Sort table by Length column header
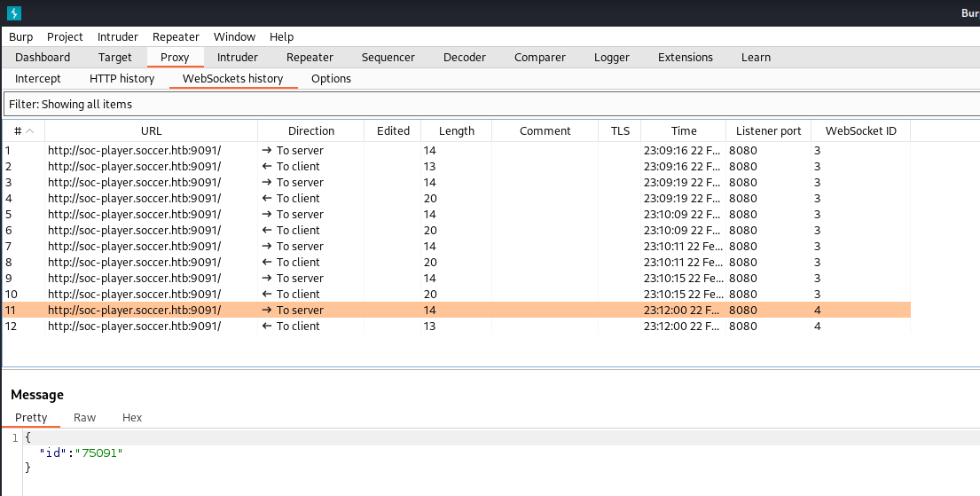This screenshot has width=980, height=496. pyautogui.click(x=456, y=131)
